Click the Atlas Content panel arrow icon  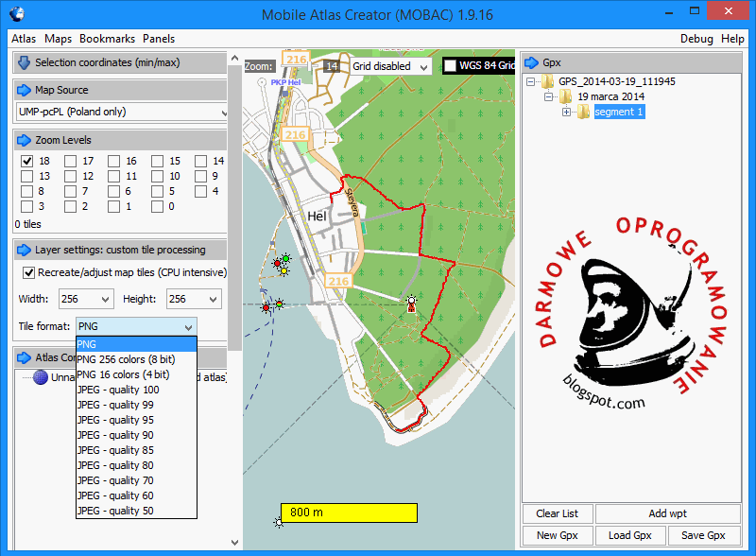[x=24, y=357]
